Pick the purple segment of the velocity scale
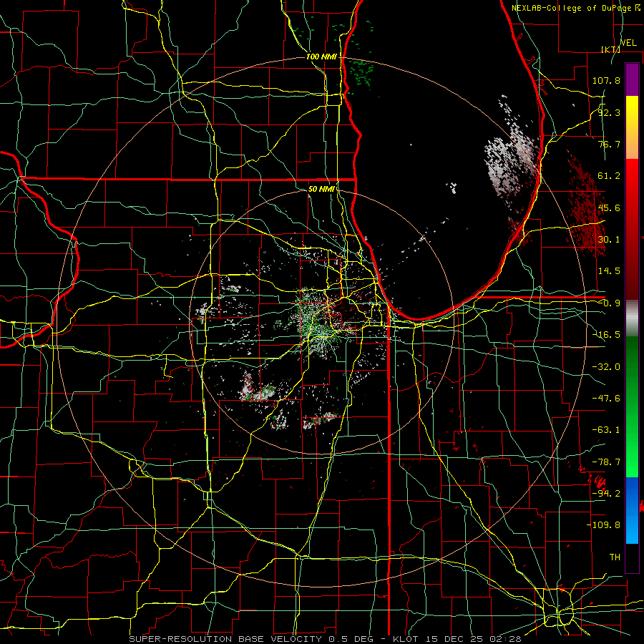 pos(632,79)
